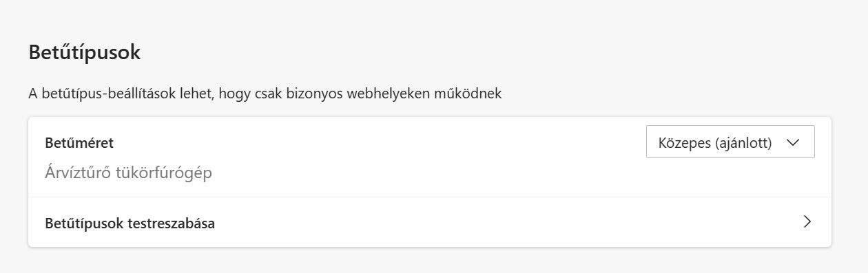Click the word Közepes in the combo box
Screen dimensions: 868x273
[x=684, y=142]
